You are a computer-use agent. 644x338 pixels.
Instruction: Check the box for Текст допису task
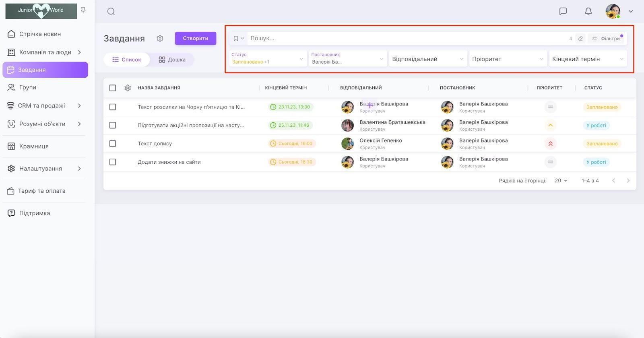113,144
